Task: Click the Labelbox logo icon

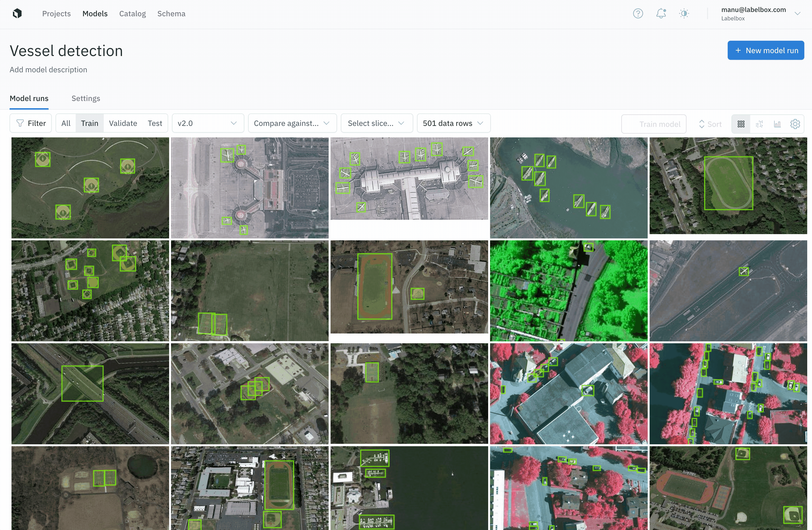Action: [x=17, y=14]
